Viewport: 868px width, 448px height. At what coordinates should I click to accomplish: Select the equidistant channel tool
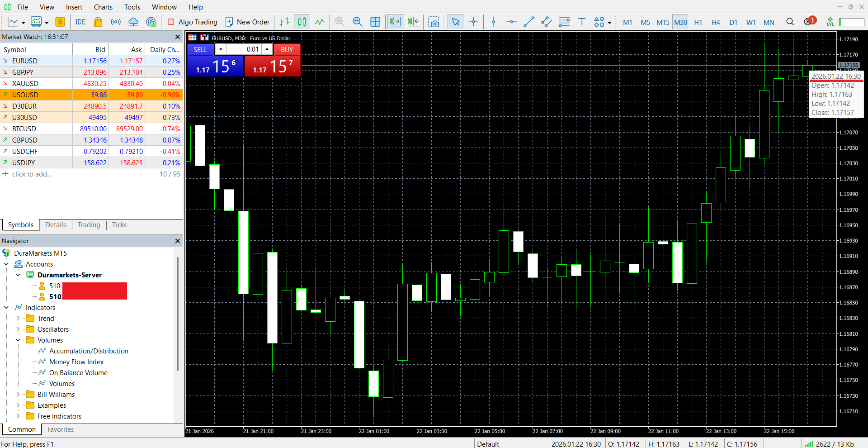(x=547, y=22)
